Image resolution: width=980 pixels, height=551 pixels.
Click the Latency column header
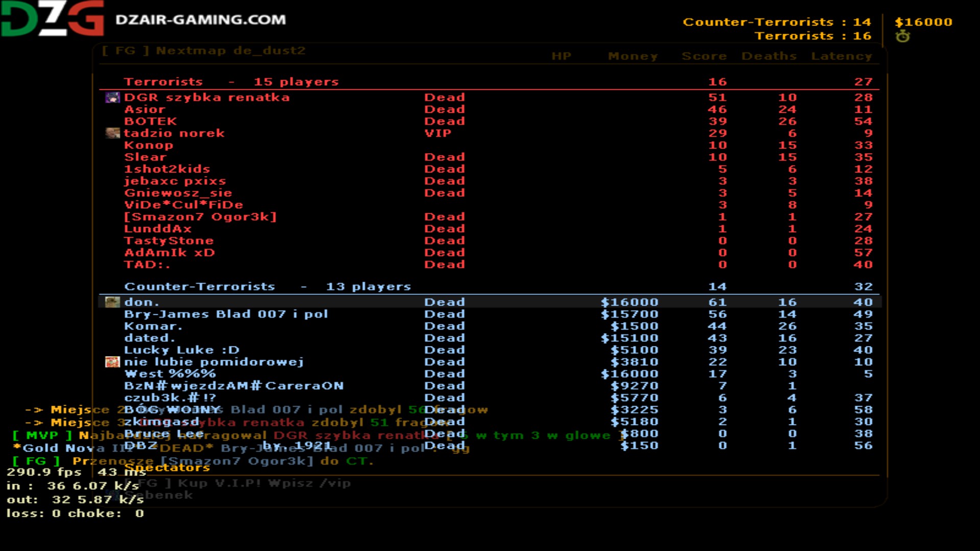(x=841, y=56)
